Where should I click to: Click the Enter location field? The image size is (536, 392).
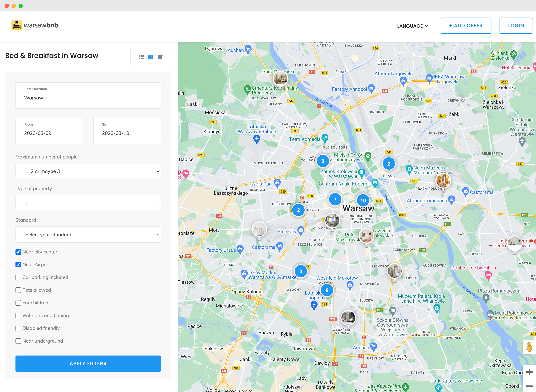pos(88,96)
